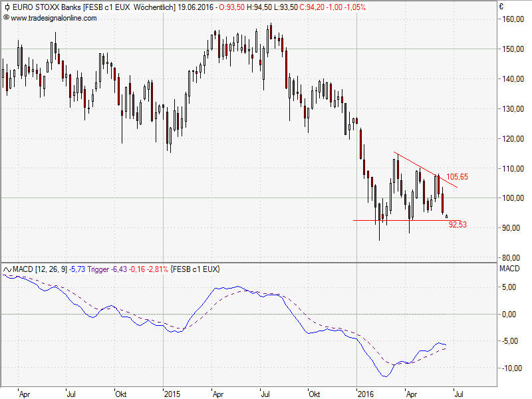532x399 pixels.
Task: Click the red 92,53 support level label
Action: coord(458,225)
